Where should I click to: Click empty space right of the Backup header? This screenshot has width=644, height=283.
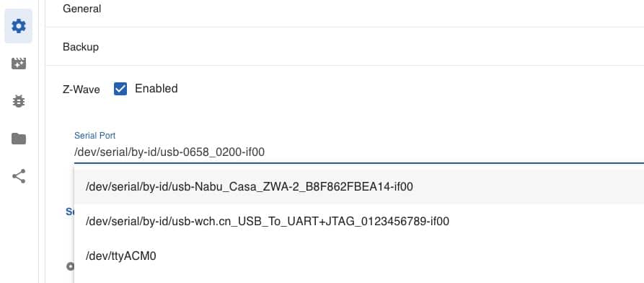370,46
